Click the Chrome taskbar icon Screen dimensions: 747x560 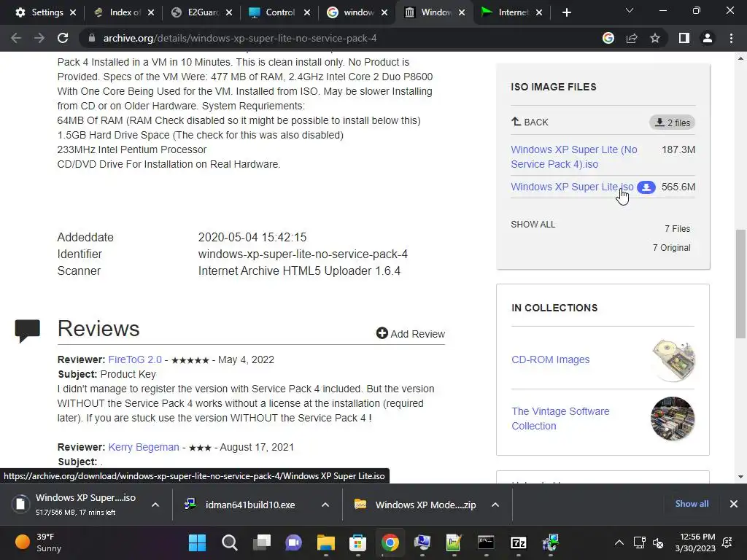click(x=390, y=542)
